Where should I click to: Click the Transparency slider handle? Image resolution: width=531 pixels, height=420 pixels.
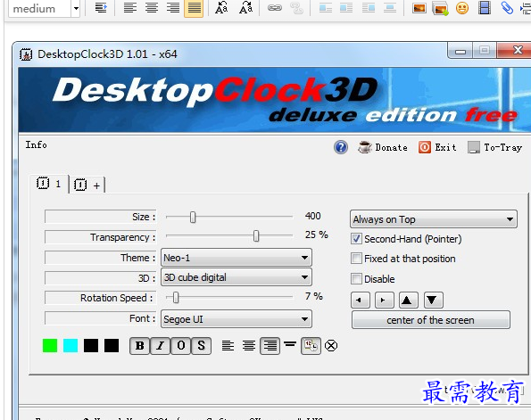coord(256,236)
